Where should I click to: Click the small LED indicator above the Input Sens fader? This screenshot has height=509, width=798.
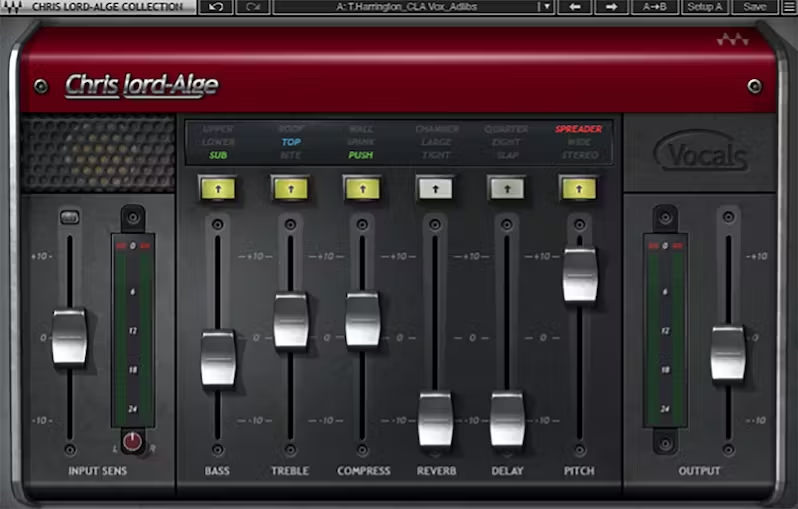point(70,217)
